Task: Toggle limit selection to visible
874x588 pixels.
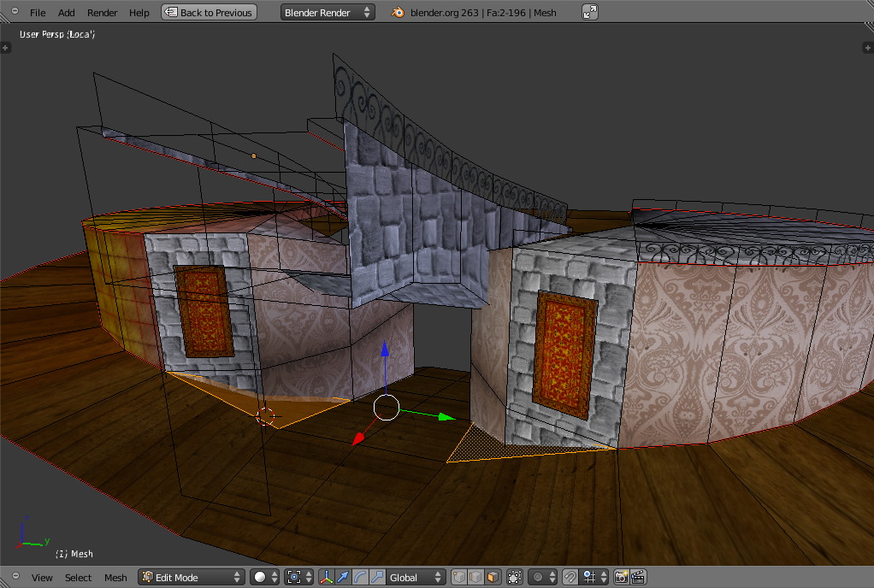Action: 515,578
